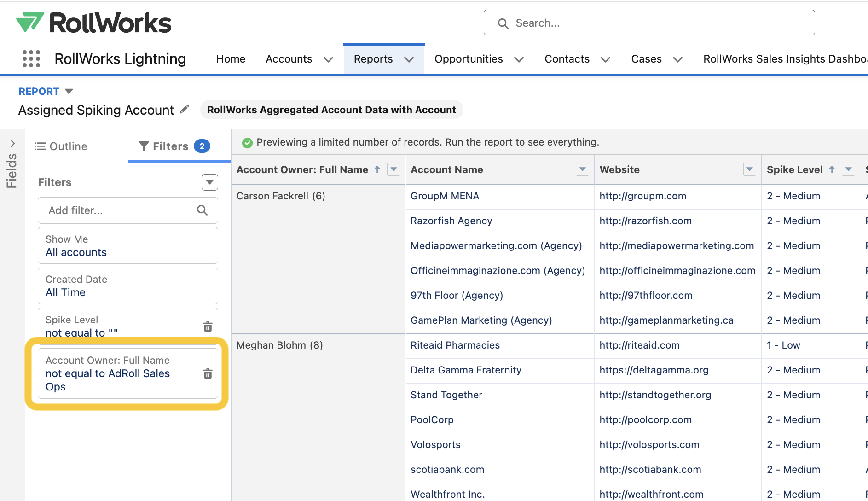Image resolution: width=868 pixels, height=501 pixels.
Task: Visit http://razorfish.com website link
Action: [x=645, y=221]
